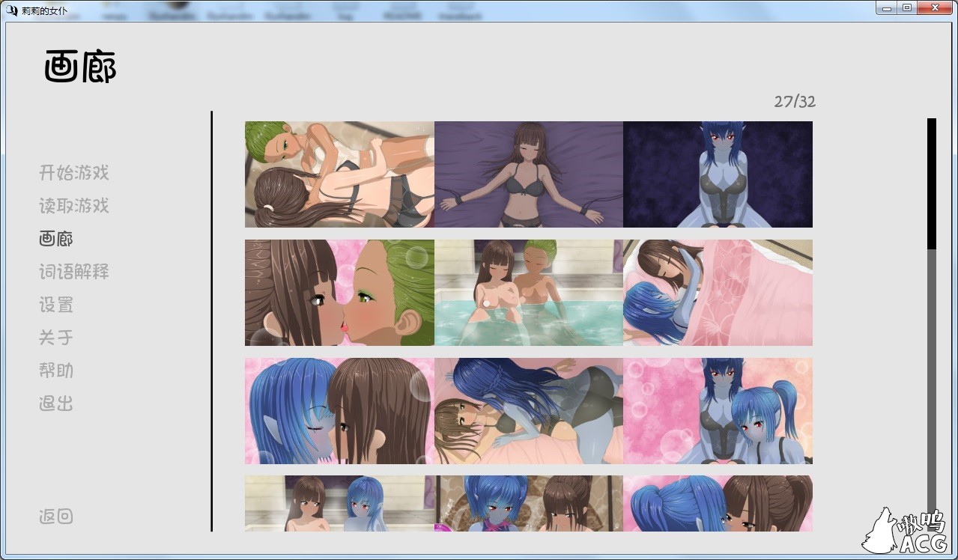Screen dimensions: 958x560
Task: Select the 画廊 gallery menu entry
Action: click(56, 239)
